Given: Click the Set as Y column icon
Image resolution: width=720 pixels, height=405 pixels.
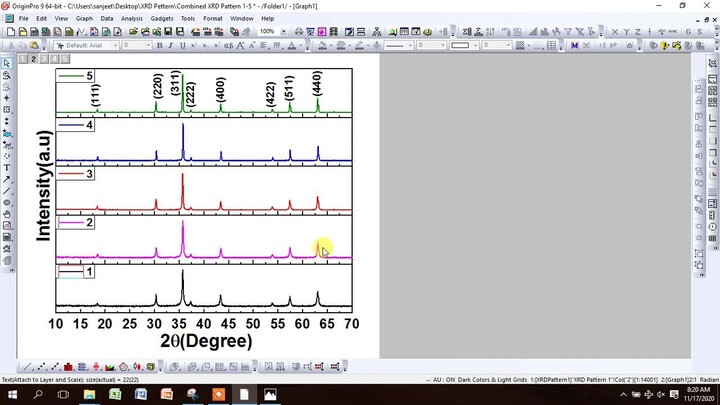Looking at the screenshot, I should click(x=626, y=32).
